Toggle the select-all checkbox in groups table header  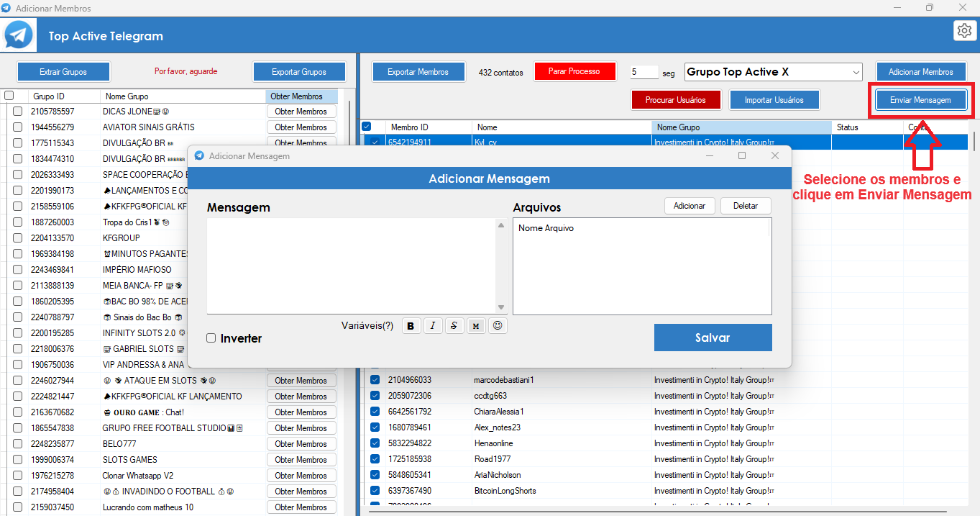9,96
